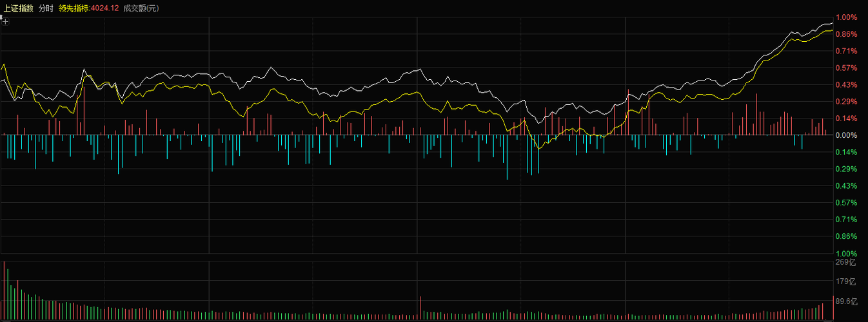
Task: Select the 上证指数 index title
Action: click(19, 8)
